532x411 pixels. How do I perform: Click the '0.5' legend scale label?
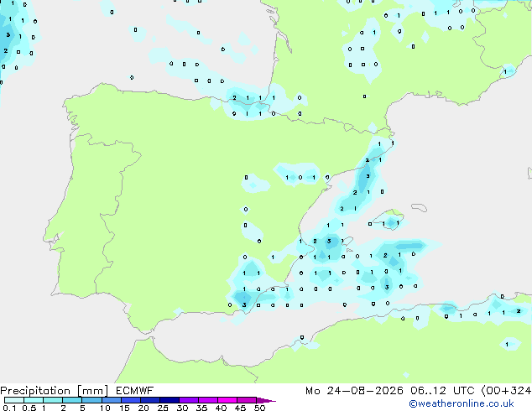[x=29, y=408]
